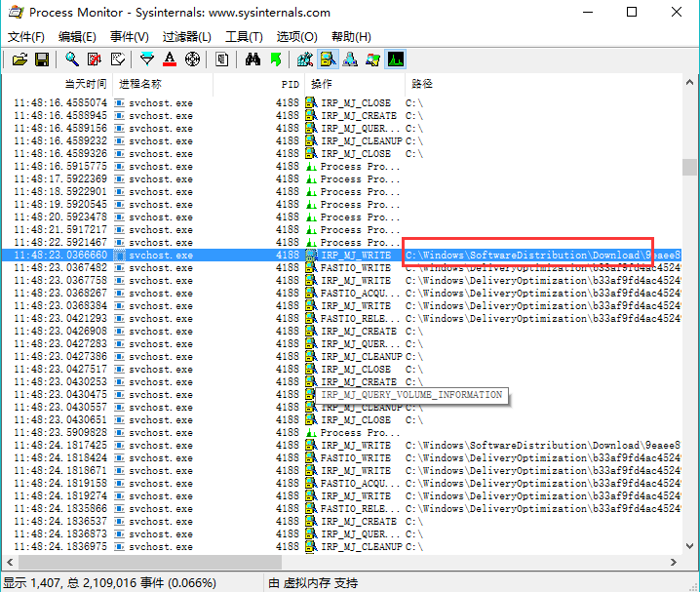This screenshot has width=700, height=592.
Task: Click the Find binoculars icon
Action: (x=253, y=59)
